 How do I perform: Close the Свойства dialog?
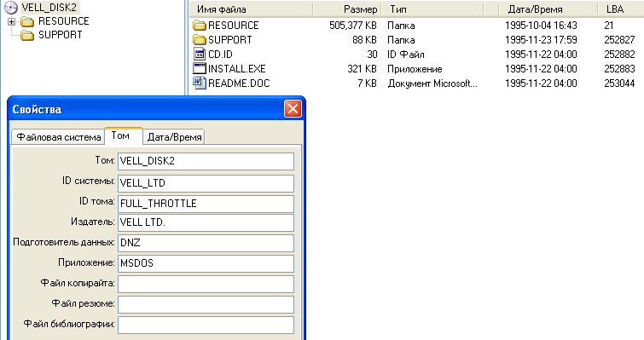tap(293, 109)
